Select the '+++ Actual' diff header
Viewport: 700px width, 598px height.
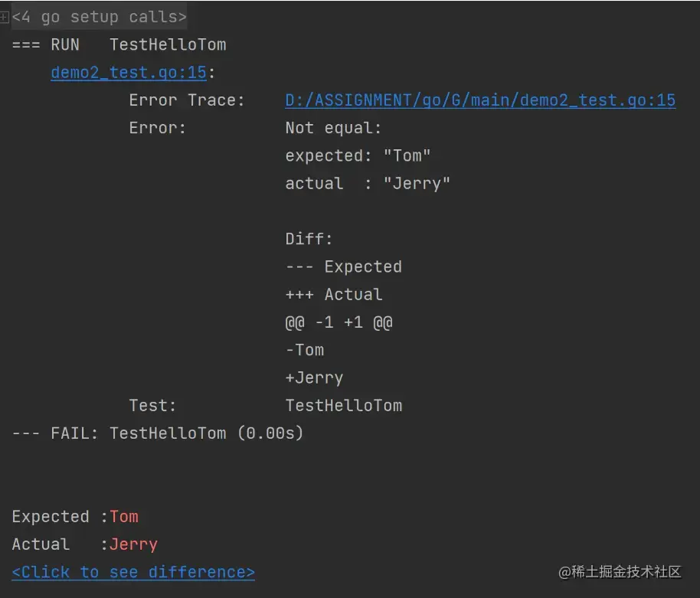(x=334, y=295)
